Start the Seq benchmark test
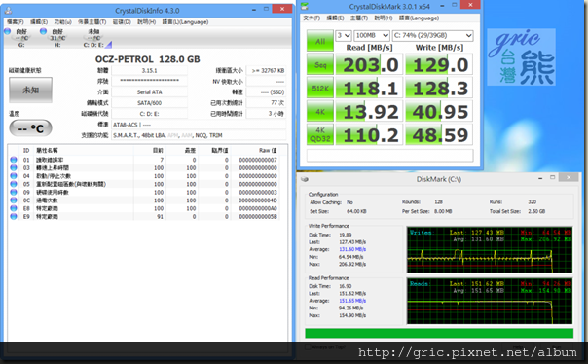This screenshot has height=364, width=588. [x=320, y=65]
